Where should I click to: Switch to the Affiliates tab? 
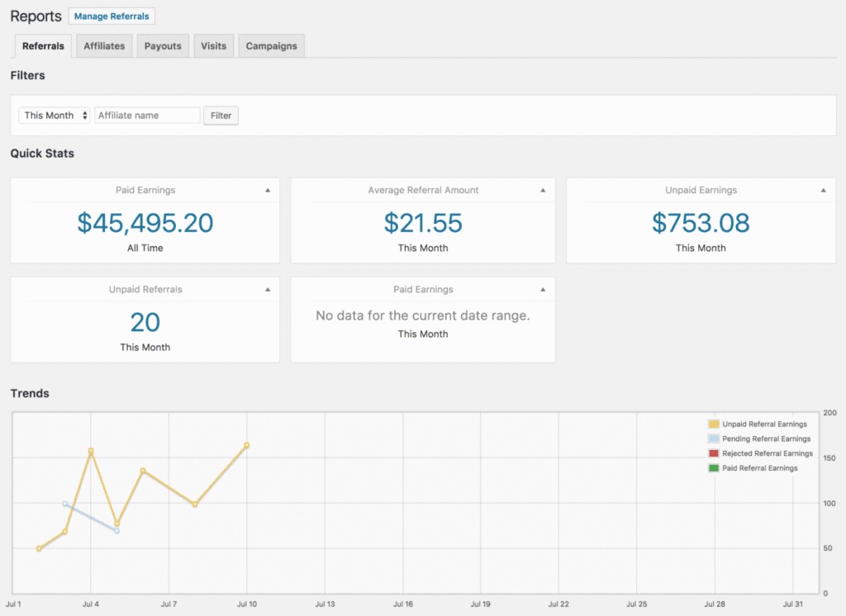[x=104, y=46]
